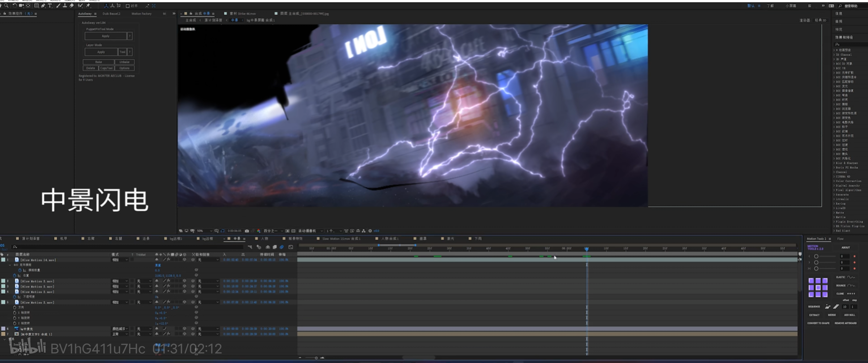Click ADD NULL in Motion Tools
Image resolution: width=868 pixels, height=363 pixels.
(850, 315)
